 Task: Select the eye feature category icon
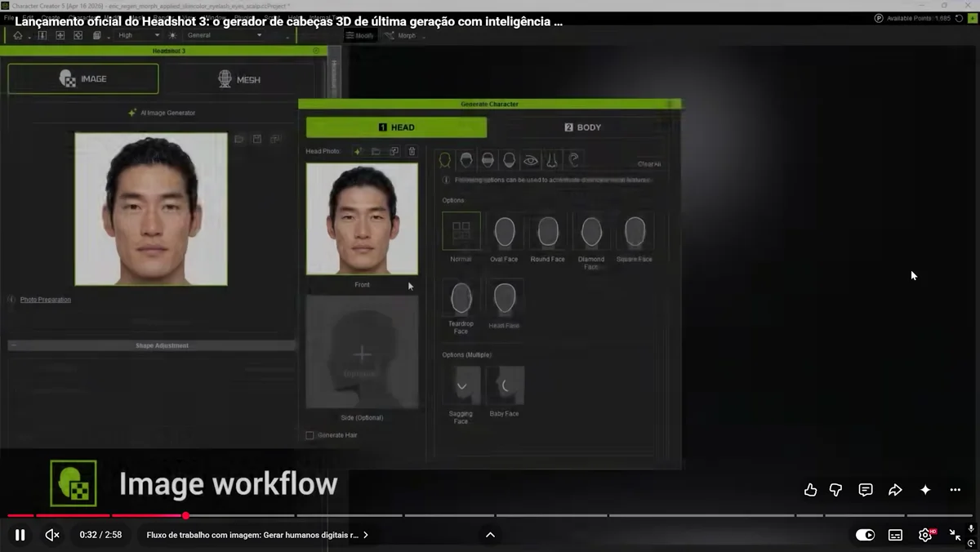[531, 159]
